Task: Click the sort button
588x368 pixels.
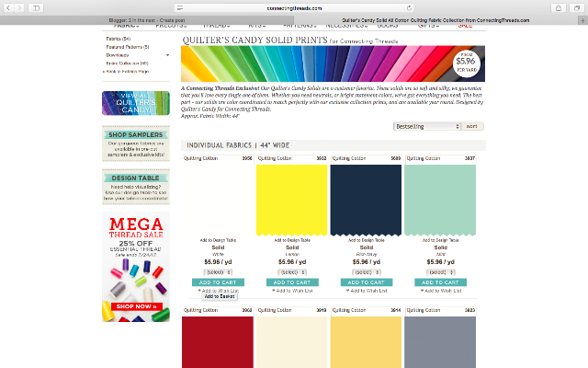Action: pos(472,127)
